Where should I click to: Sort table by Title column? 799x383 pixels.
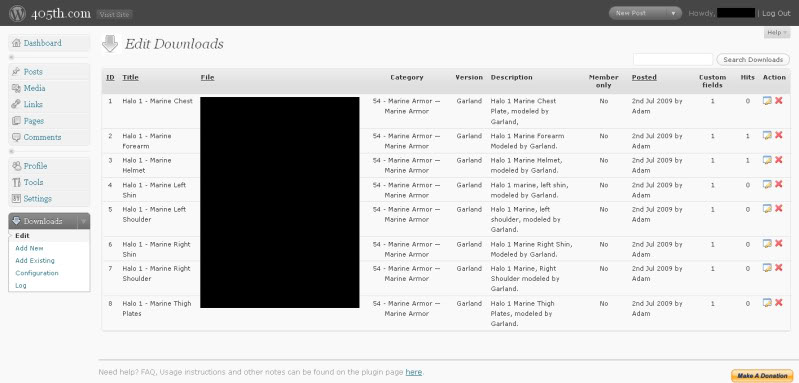130,77
